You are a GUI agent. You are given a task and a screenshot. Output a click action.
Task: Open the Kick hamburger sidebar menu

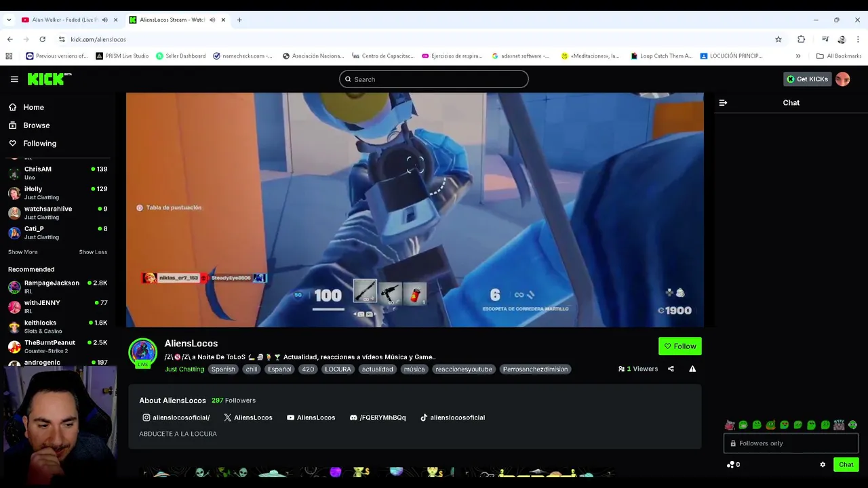coord(14,79)
